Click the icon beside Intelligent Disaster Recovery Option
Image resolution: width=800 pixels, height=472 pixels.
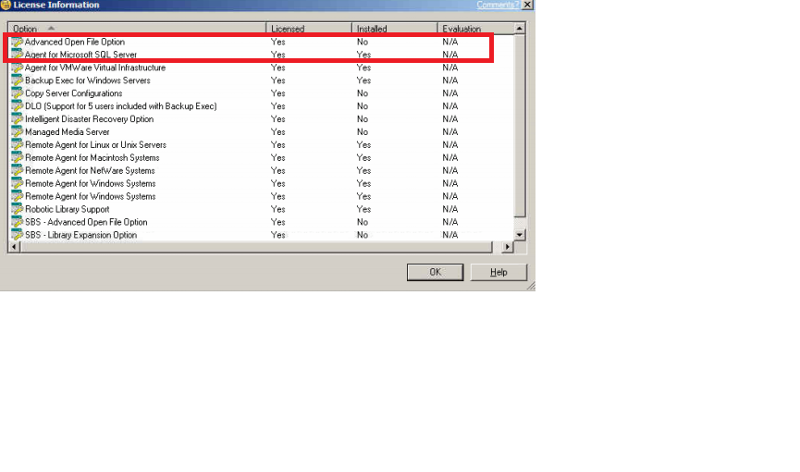click(17, 119)
